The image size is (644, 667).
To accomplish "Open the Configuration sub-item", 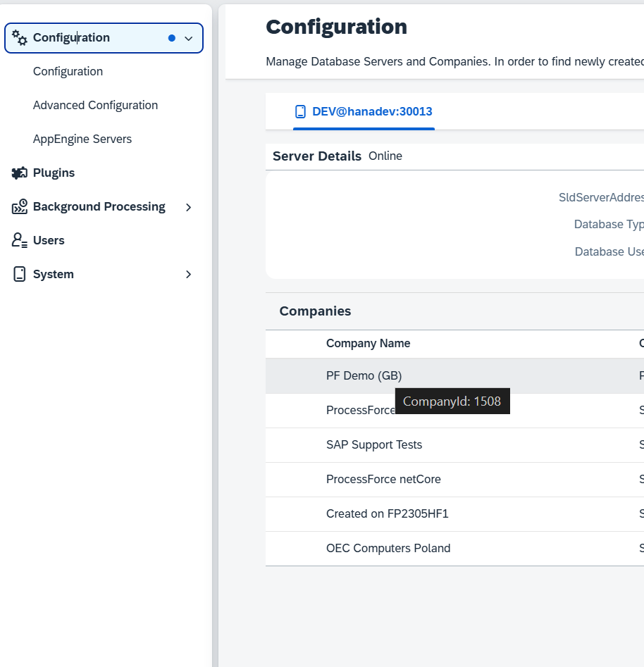I will 68,72.
